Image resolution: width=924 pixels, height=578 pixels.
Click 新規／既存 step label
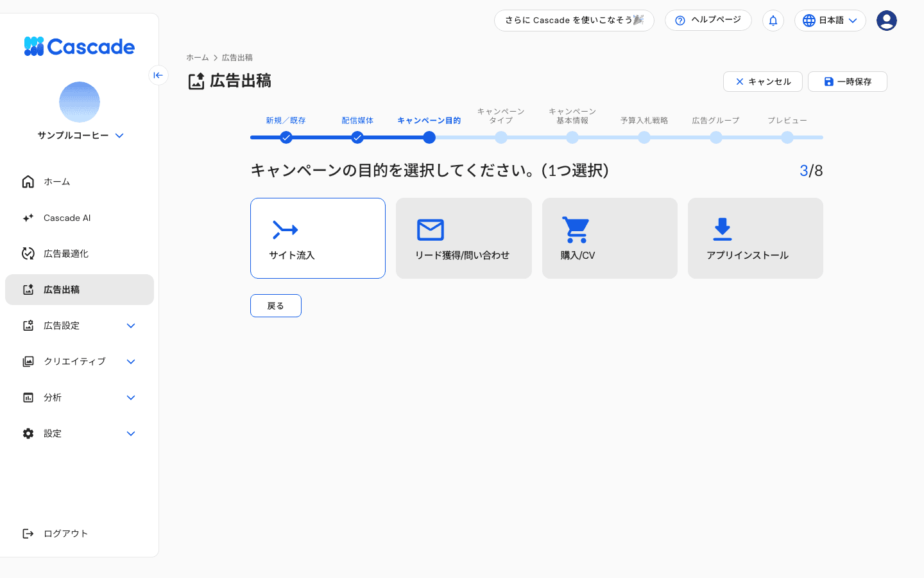tap(286, 121)
